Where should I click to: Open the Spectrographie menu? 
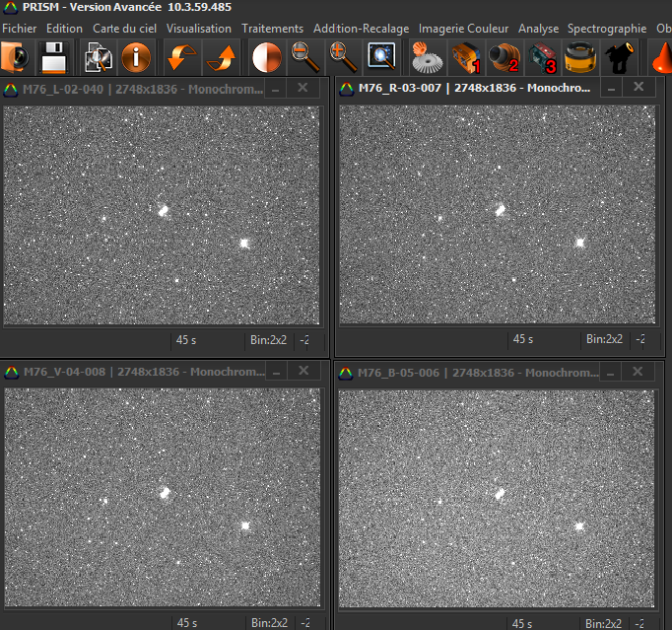(607, 29)
